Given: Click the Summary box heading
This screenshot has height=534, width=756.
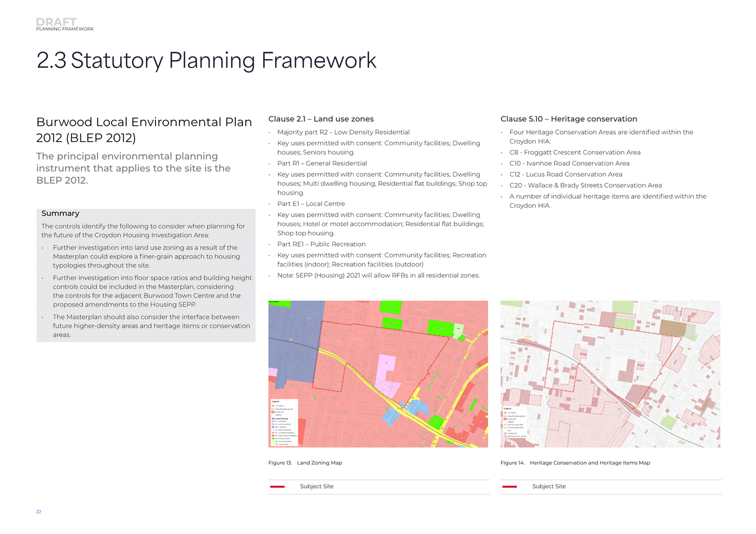Looking at the screenshot, I should 61,213.
